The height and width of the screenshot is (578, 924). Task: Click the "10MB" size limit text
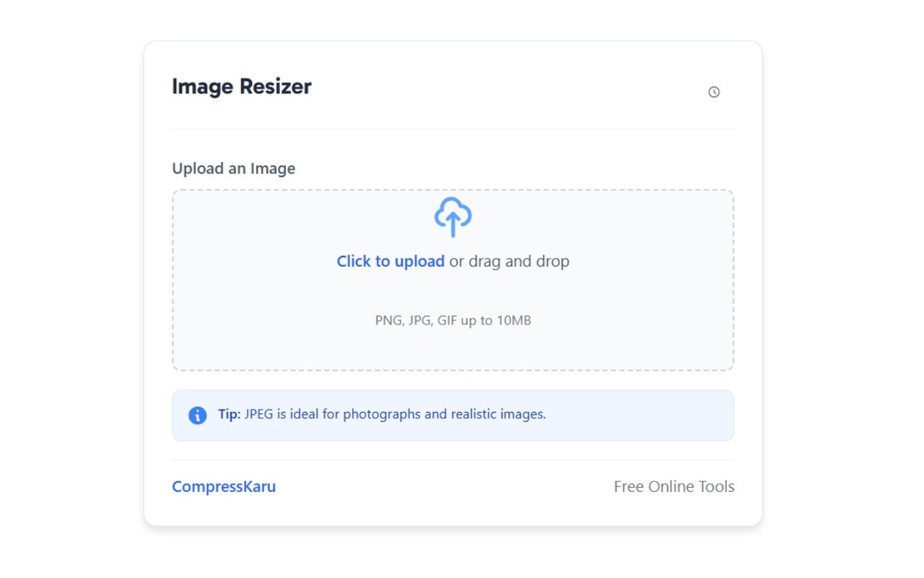point(513,321)
